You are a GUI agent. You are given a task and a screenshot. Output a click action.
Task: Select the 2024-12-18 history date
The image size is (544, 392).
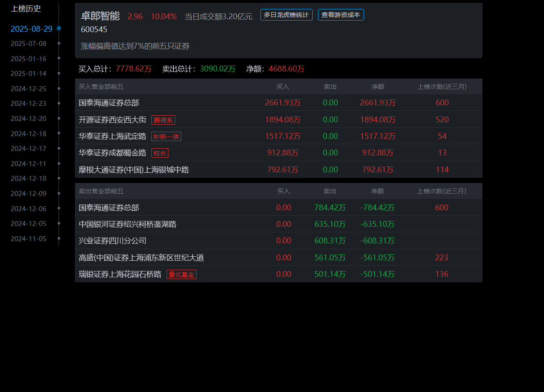[x=29, y=133]
